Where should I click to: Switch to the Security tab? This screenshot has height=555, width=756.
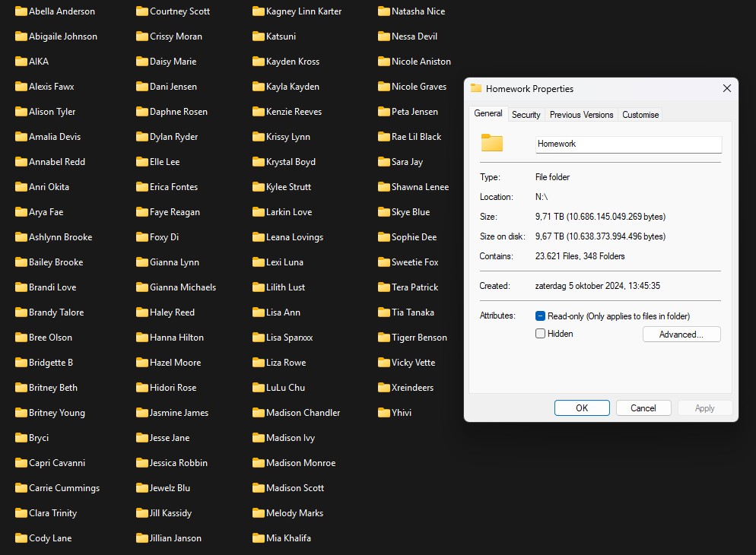coord(526,115)
